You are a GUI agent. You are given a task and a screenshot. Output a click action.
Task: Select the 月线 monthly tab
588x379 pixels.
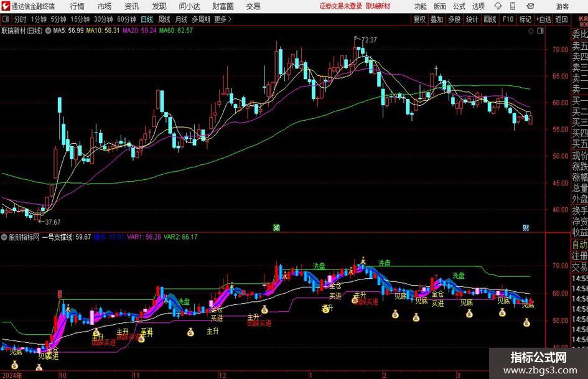[x=181, y=19]
